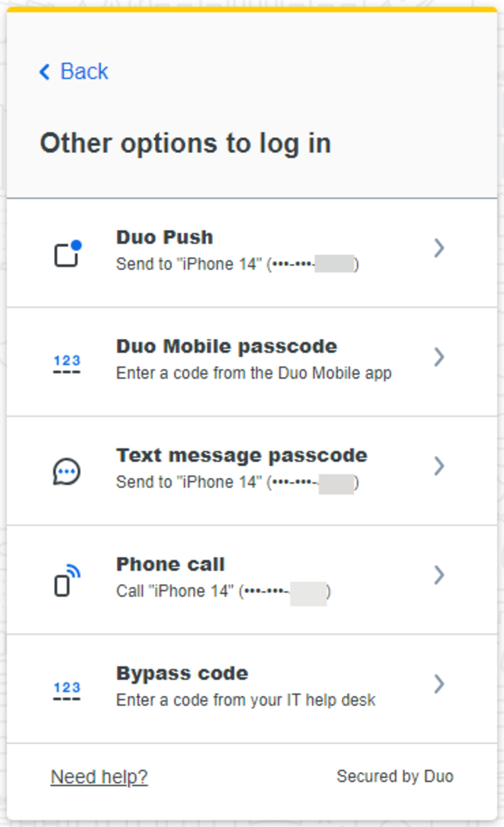Click 'Enter a code from your IT help desk'
This screenshot has width=504, height=827.
(246, 700)
